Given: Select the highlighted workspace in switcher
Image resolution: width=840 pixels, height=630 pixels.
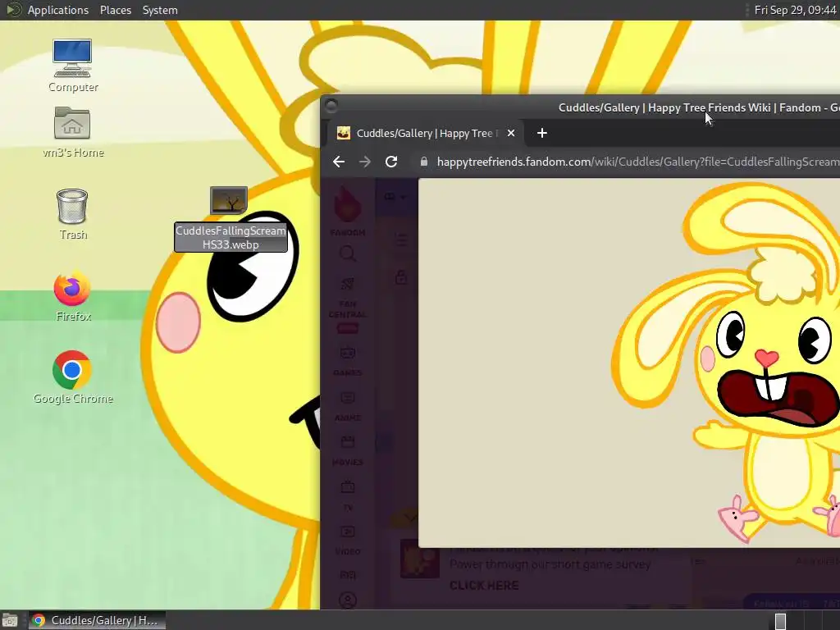Looking at the screenshot, I should pos(781,621).
